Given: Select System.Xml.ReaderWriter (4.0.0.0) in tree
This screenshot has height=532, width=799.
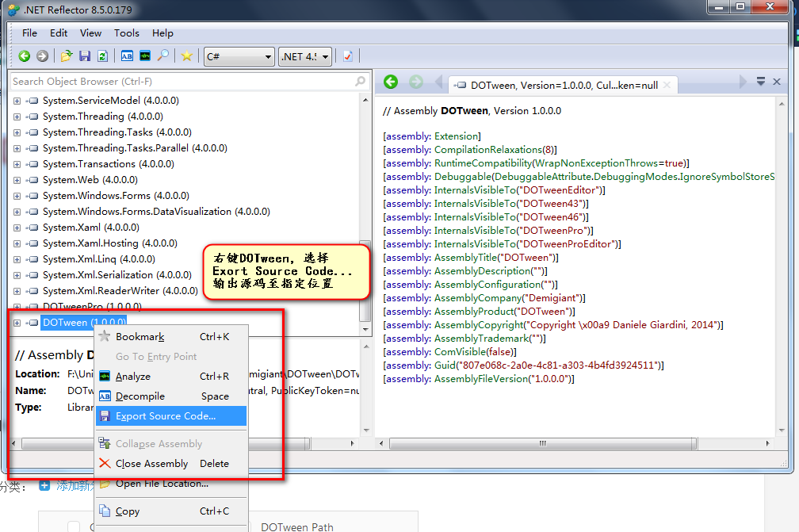Looking at the screenshot, I should point(120,291).
